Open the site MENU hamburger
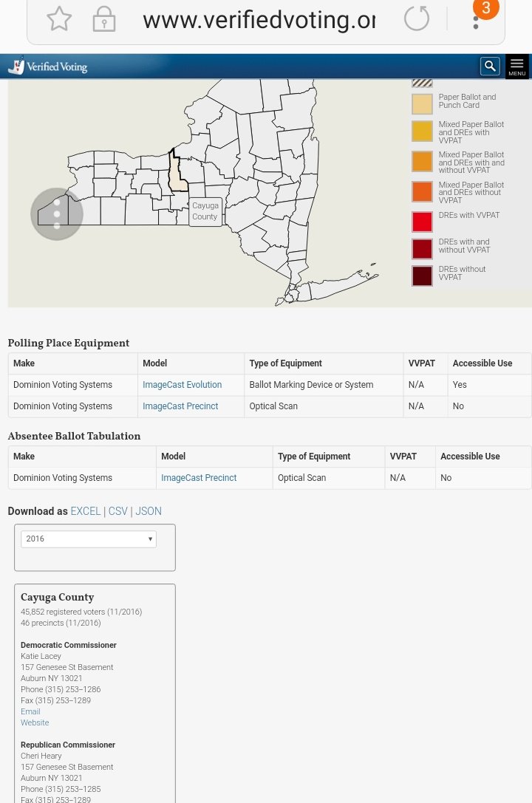The height and width of the screenshot is (803, 532). 517,66
